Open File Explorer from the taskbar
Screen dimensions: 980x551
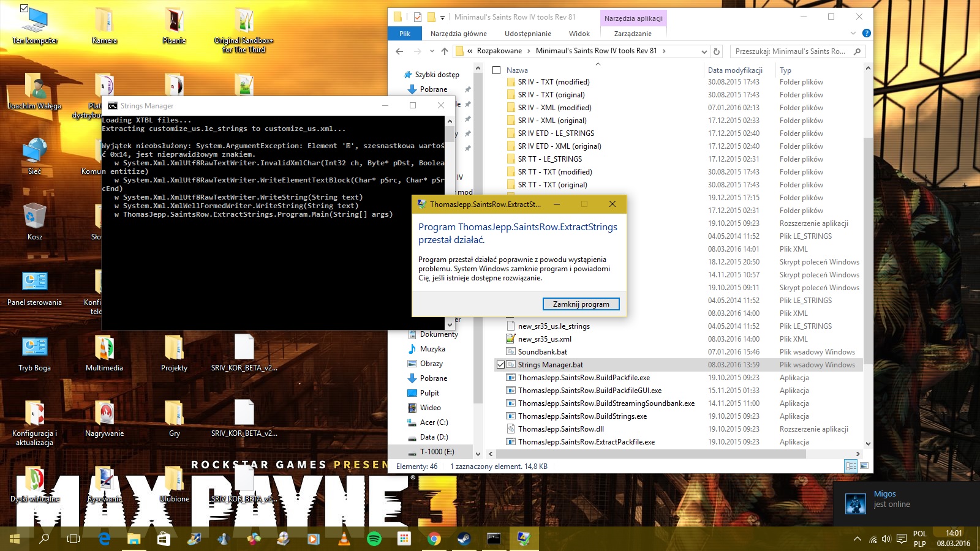134,539
